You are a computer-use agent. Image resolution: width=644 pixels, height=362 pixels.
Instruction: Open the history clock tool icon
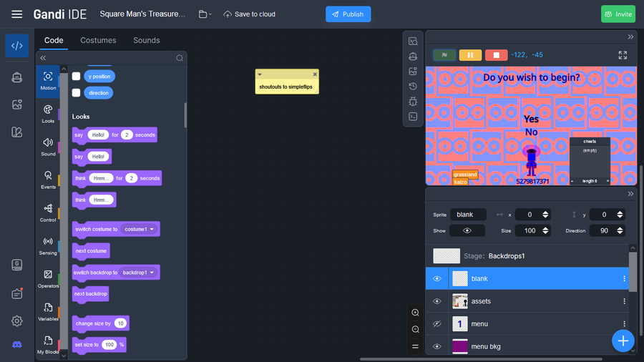click(x=413, y=86)
